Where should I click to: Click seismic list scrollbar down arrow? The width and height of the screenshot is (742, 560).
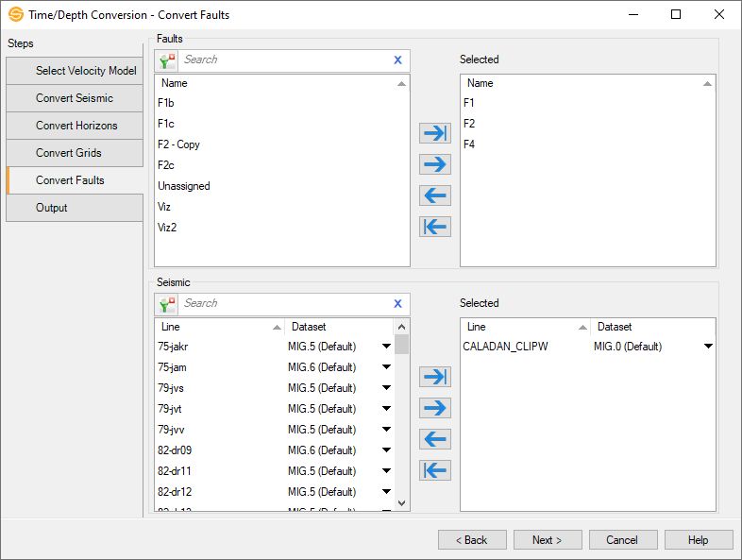tap(402, 503)
